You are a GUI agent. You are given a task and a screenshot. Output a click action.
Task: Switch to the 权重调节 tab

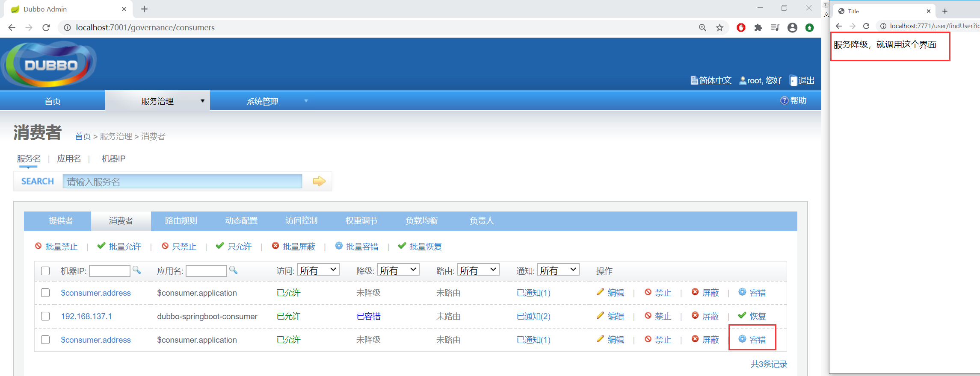(361, 220)
